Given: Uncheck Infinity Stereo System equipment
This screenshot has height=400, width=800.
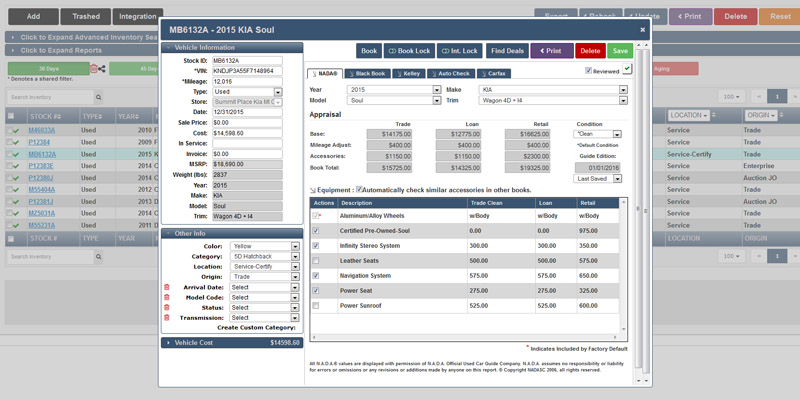Looking at the screenshot, I should 316,246.
